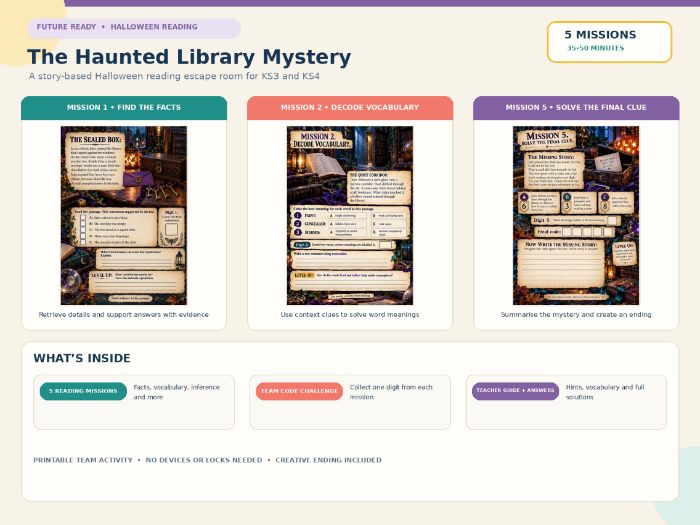Open the Sealed Box worksheet thumbnail
The height and width of the screenshot is (525, 700).
point(124,216)
